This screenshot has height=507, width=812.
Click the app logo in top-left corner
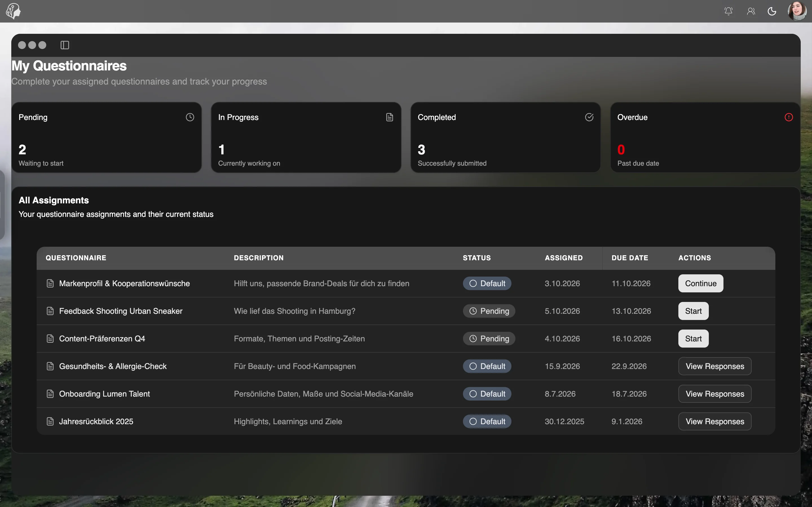[x=14, y=11]
